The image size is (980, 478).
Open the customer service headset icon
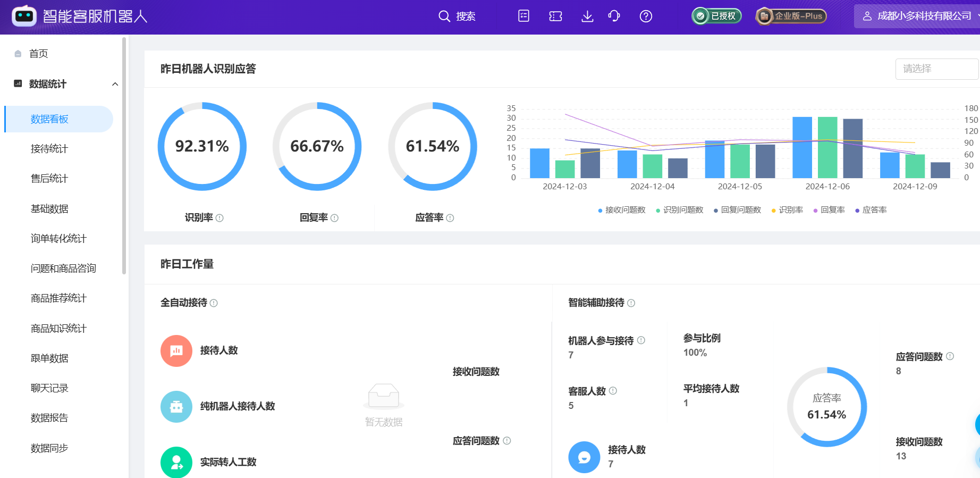pyautogui.click(x=614, y=16)
